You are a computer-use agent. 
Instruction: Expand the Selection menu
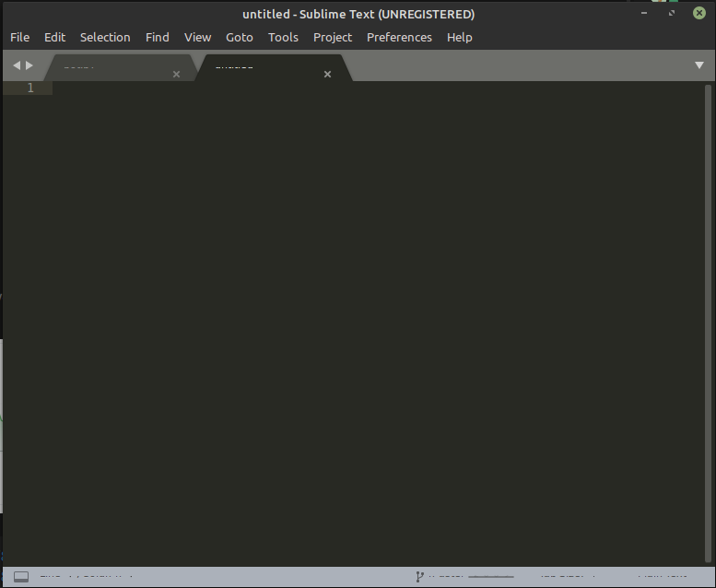(105, 37)
